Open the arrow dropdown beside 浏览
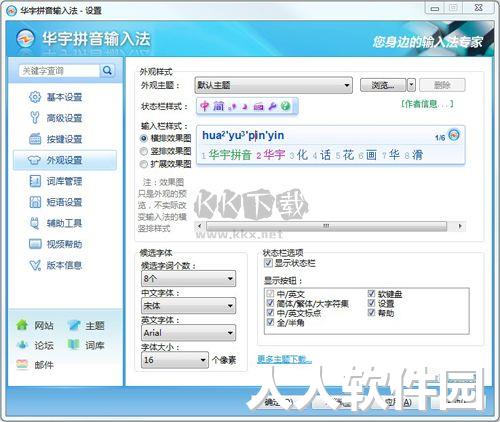The image size is (500, 422). point(411,85)
